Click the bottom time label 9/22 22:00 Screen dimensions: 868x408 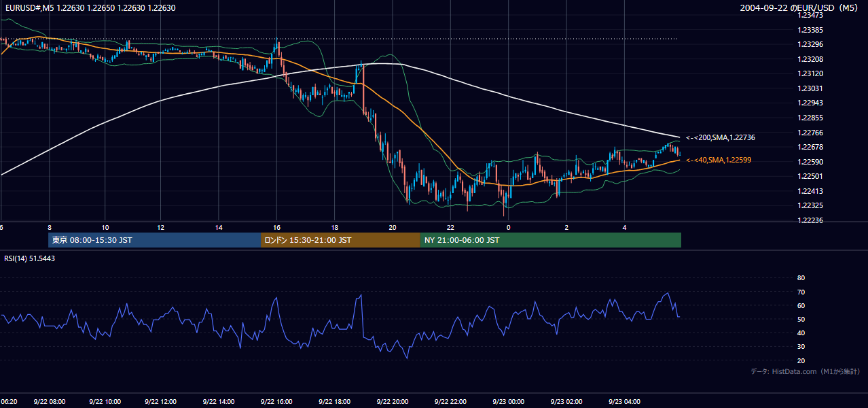(x=450, y=401)
